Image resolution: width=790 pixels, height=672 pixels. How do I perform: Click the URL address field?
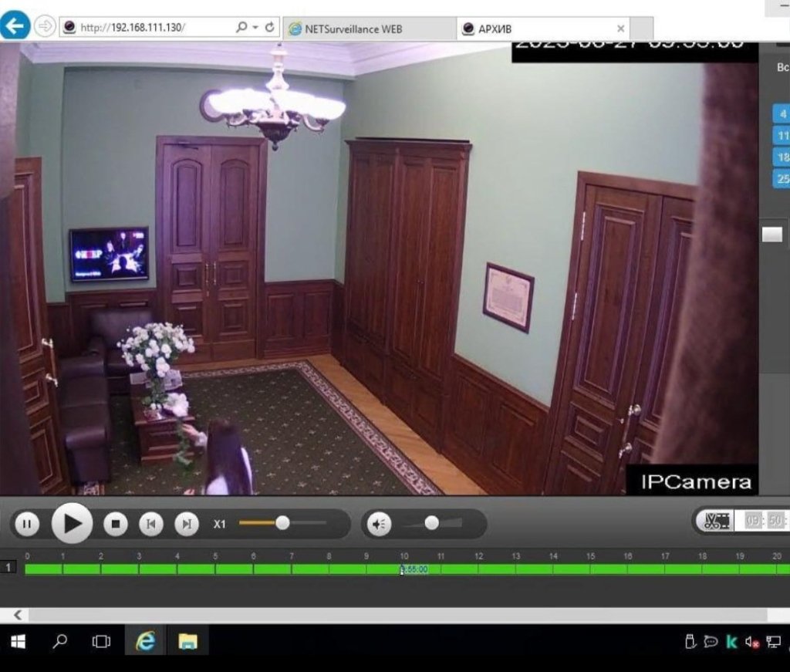pyautogui.click(x=154, y=27)
